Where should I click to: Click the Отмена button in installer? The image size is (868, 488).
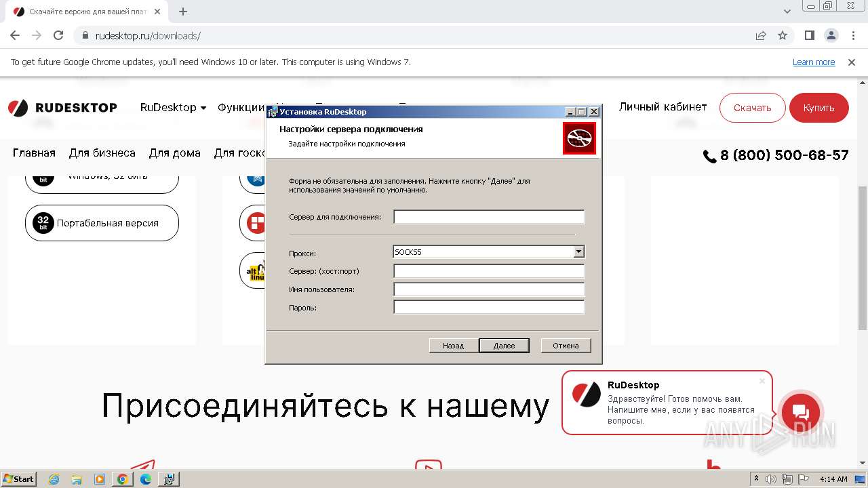pyautogui.click(x=566, y=346)
